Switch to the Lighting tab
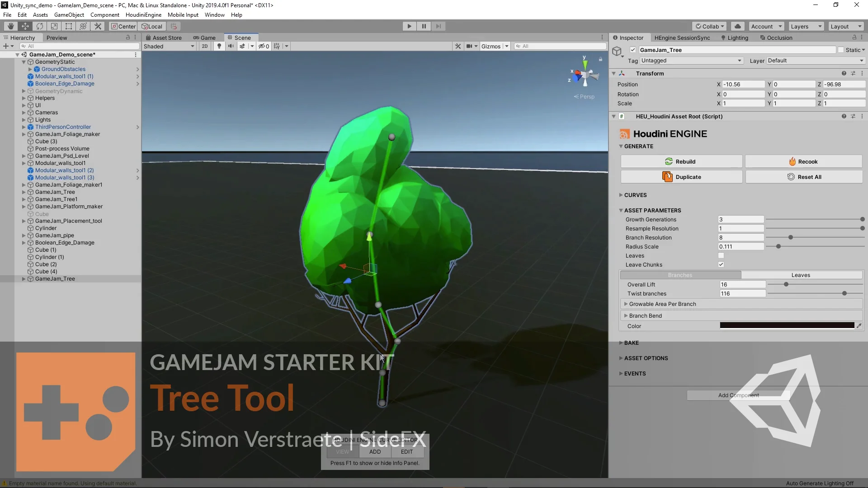 click(735, 38)
